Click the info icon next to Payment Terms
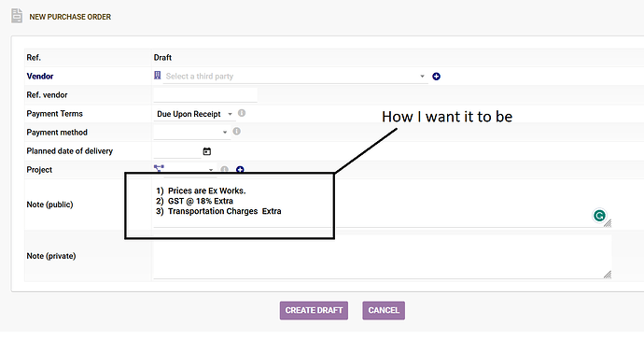The width and height of the screenshot is (644, 339). click(242, 113)
